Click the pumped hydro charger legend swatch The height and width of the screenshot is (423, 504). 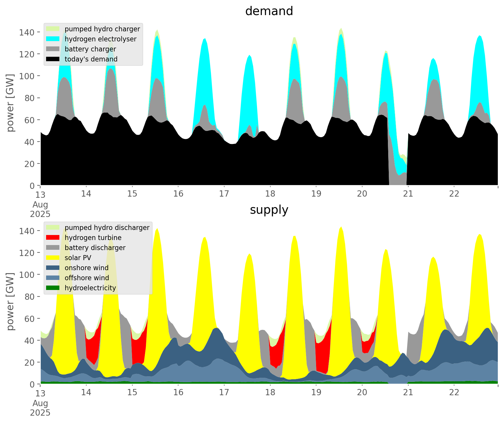tap(53, 29)
